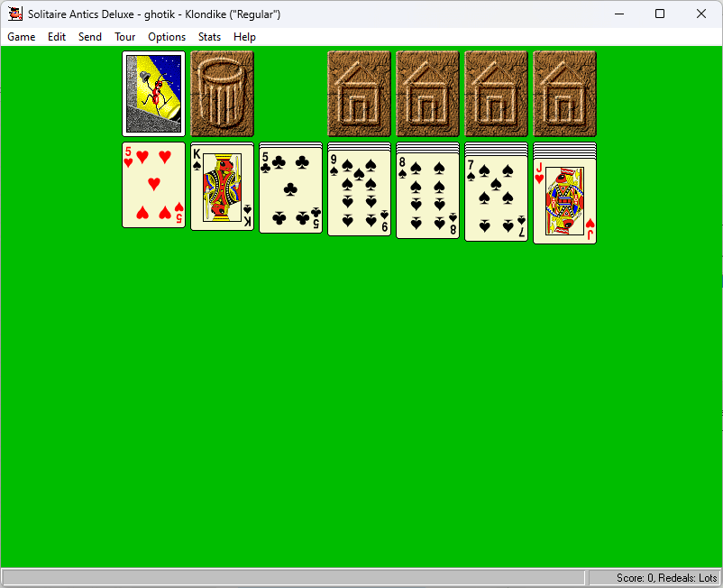
Task: Open the Edit menu
Action: [x=57, y=37]
